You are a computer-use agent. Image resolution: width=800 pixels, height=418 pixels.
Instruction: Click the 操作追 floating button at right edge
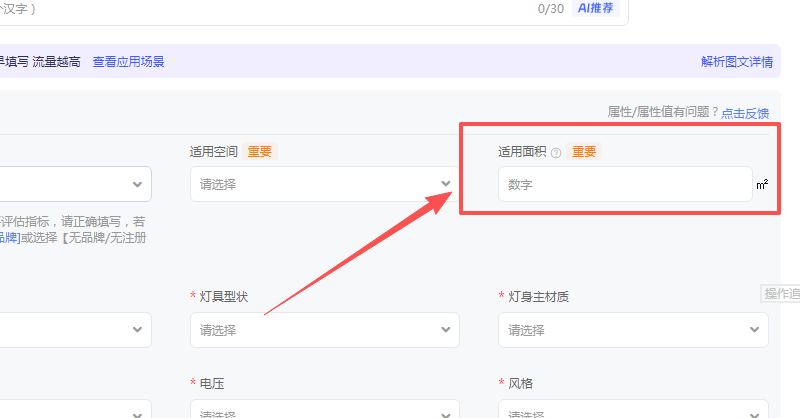click(x=782, y=293)
